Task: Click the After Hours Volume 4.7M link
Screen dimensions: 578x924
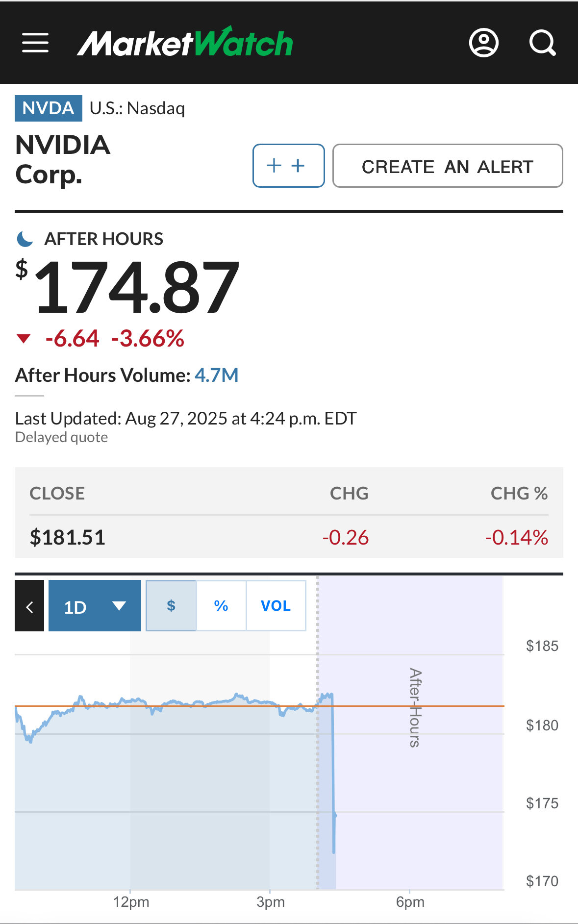Action: coord(216,375)
